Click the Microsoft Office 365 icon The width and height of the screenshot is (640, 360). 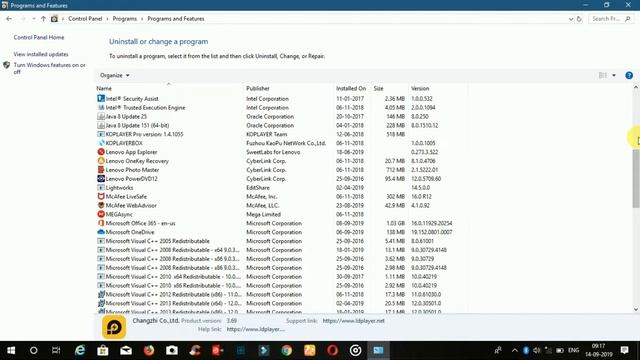point(101,223)
